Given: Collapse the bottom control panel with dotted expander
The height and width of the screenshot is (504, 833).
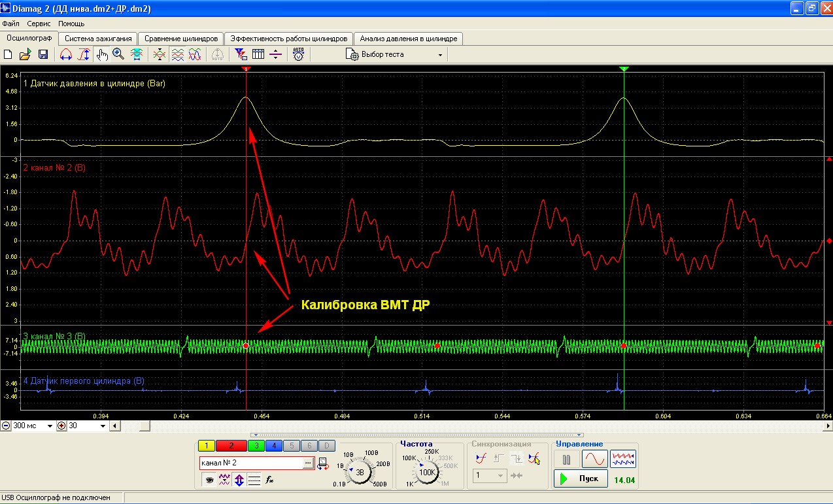Looking at the screenshot, I should coord(416,435).
